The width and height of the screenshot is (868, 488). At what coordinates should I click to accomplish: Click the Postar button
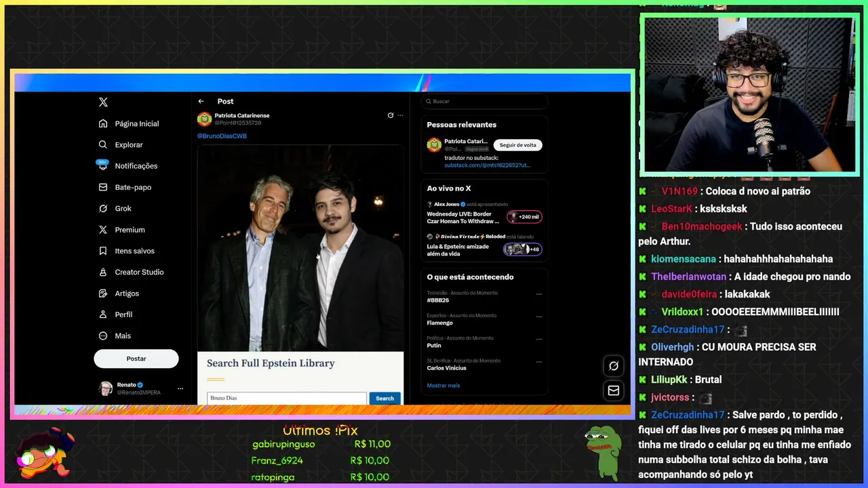point(136,359)
